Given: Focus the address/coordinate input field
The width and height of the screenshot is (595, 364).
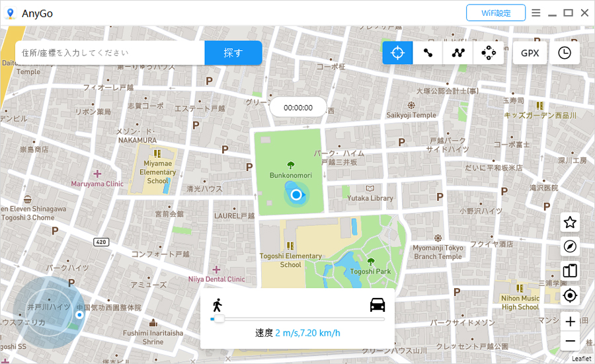Looking at the screenshot, I should (110, 53).
